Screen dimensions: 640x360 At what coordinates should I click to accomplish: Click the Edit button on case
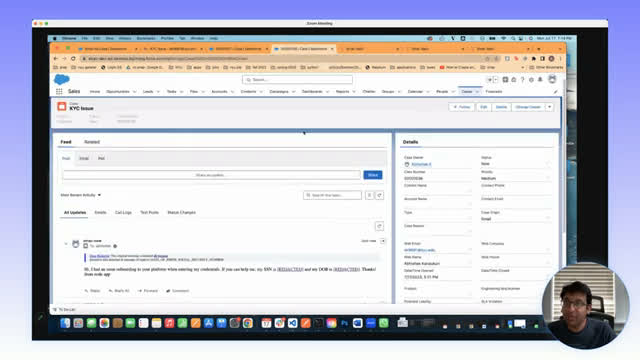point(484,107)
